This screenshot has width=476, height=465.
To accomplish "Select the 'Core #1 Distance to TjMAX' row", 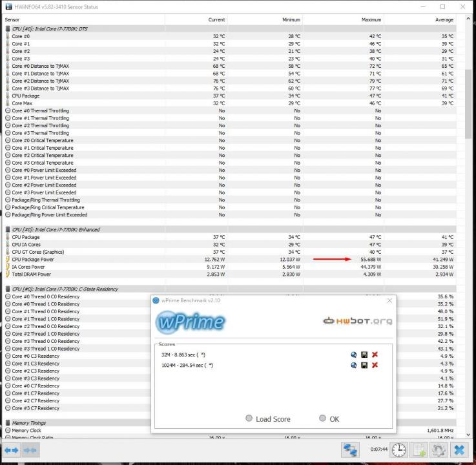I will [231, 74].
